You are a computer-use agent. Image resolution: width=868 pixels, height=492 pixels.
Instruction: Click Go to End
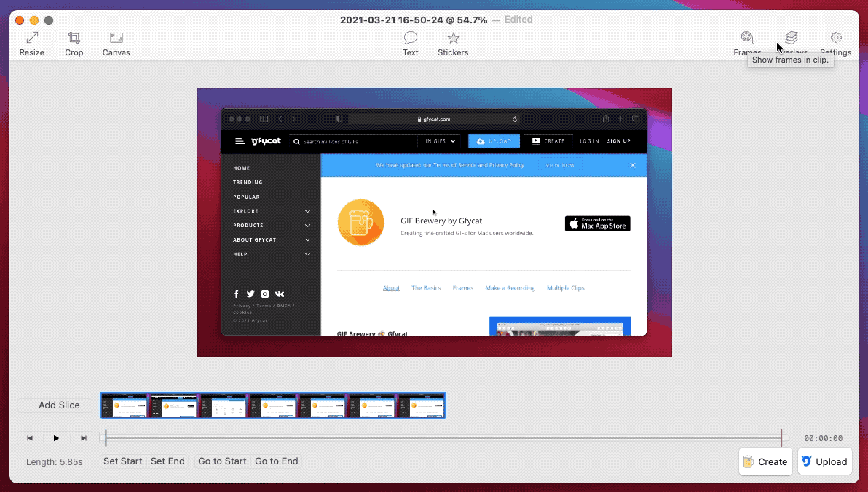277,461
